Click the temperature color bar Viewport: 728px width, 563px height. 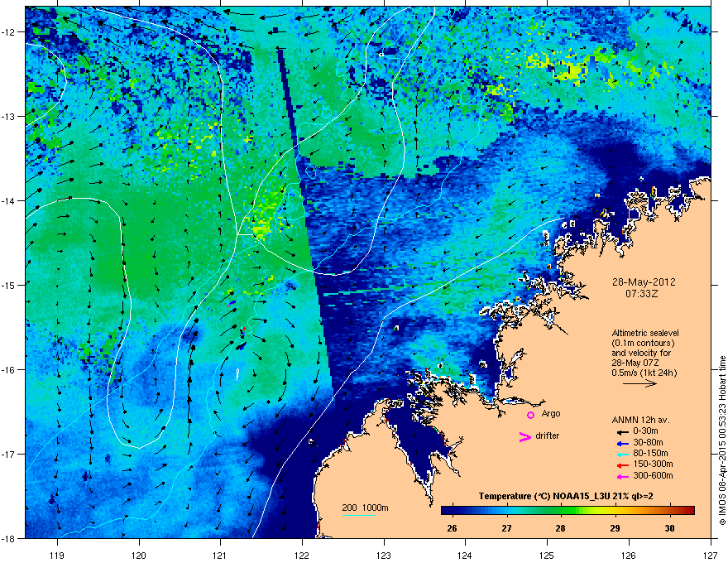point(568,511)
